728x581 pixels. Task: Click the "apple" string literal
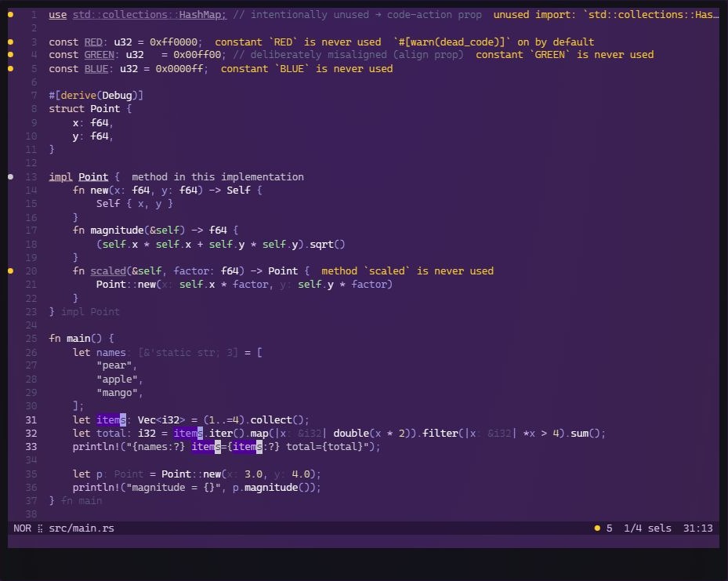(117, 379)
